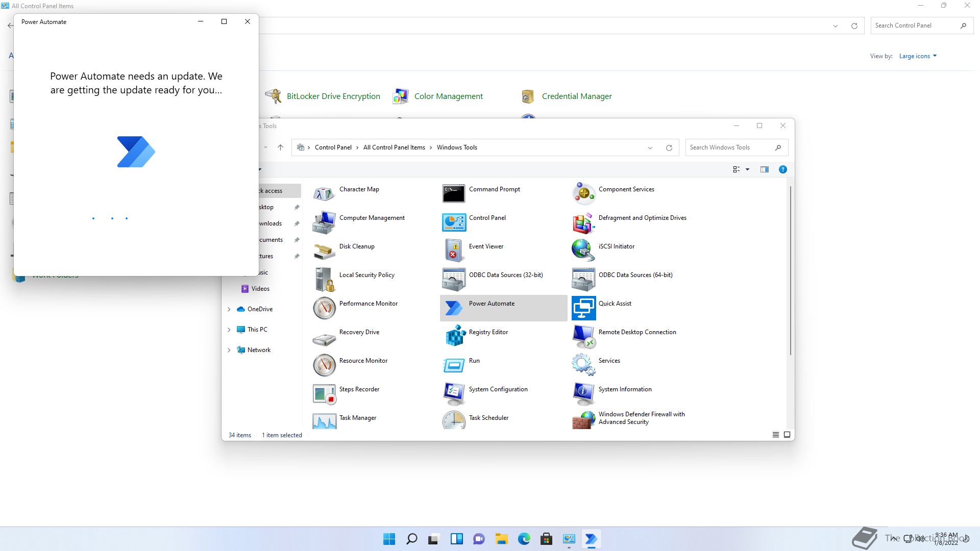This screenshot has height=551, width=980.
Task: Toggle the preview pane button in Windows Tools
Action: tap(764, 169)
